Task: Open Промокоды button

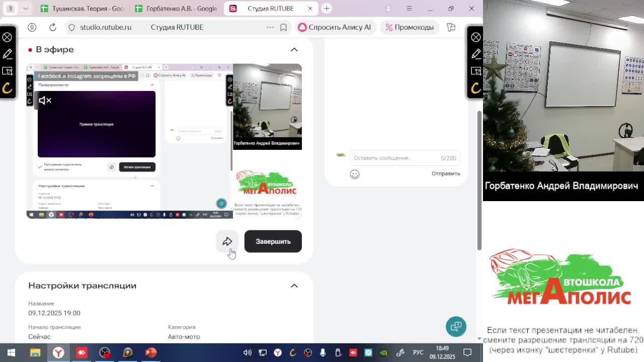Action: [x=410, y=27]
